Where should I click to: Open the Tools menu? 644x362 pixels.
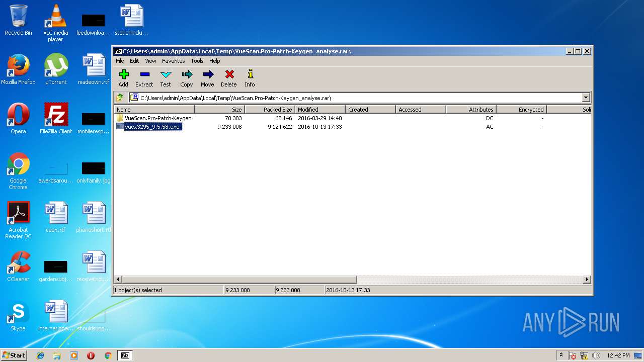[197, 61]
